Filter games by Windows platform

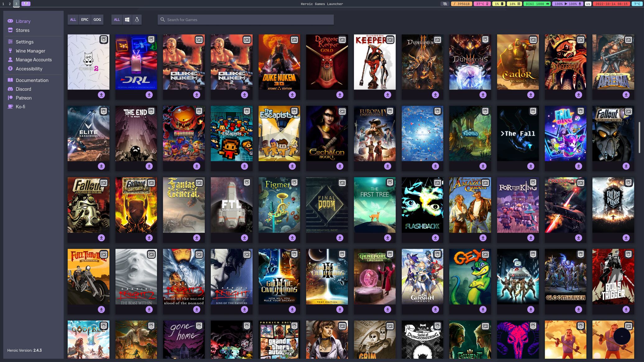pos(127,20)
